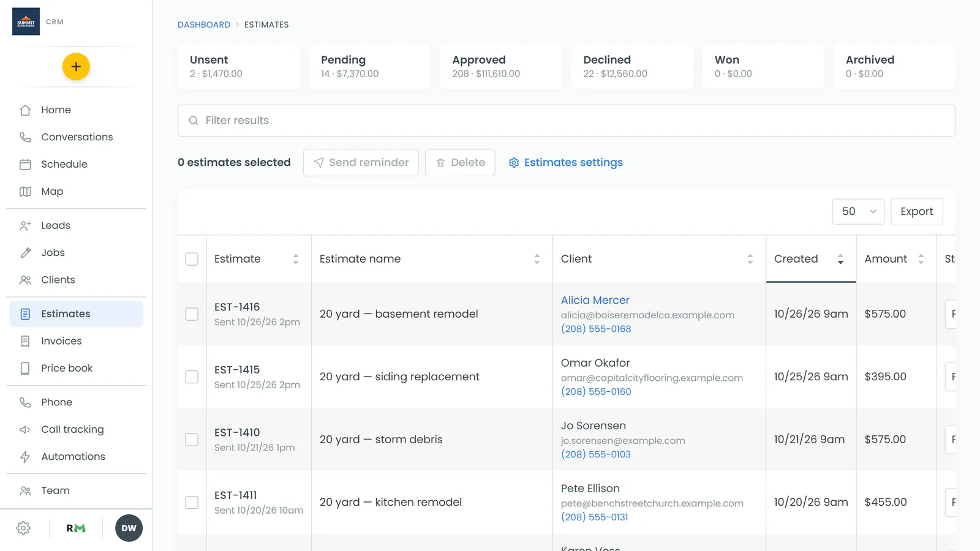The width and height of the screenshot is (980, 551).
Task: Open Phone section
Action: pyautogui.click(x=76, y=402)
